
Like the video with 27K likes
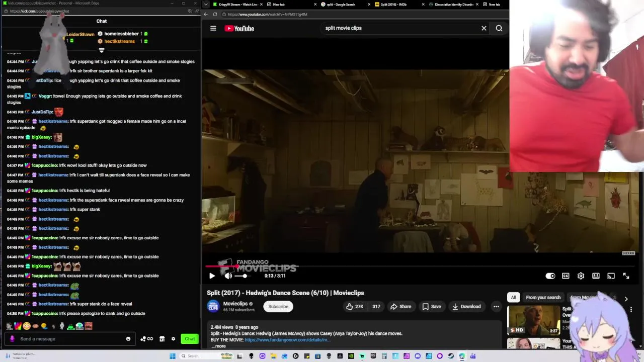point(355,306)
